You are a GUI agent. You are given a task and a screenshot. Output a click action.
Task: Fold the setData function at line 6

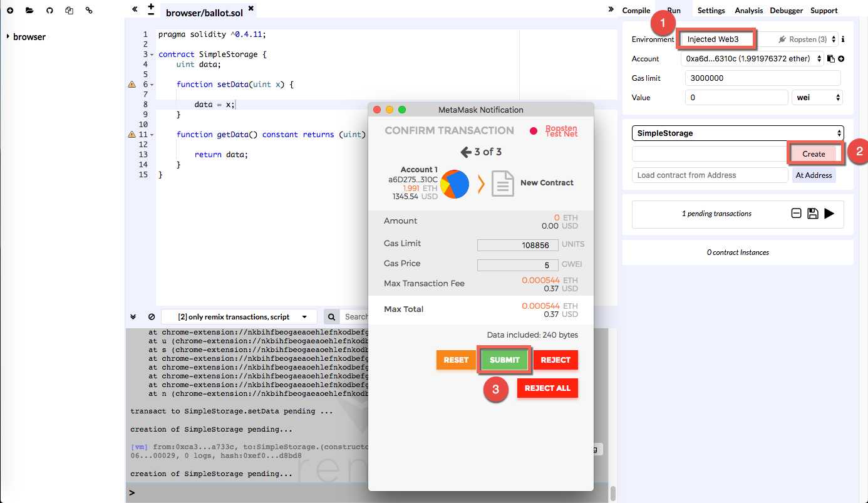pyautogui.click(x=152, y=85)
